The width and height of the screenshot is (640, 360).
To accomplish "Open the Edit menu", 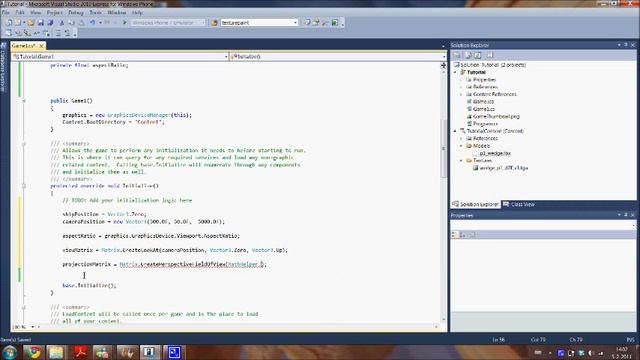I will coord(20,13).
